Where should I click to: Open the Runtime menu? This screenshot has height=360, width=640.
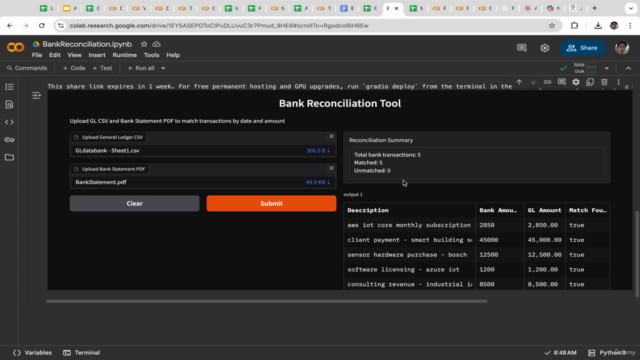tap(124, 55)
